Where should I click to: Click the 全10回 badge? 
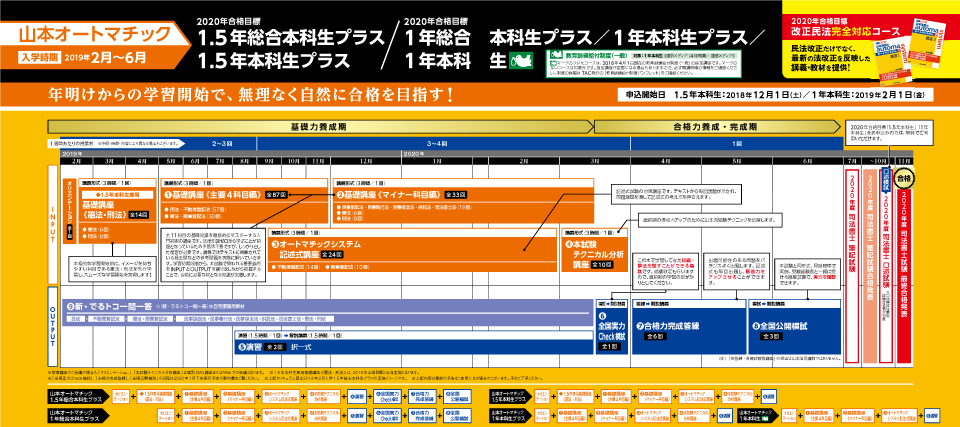600,264
